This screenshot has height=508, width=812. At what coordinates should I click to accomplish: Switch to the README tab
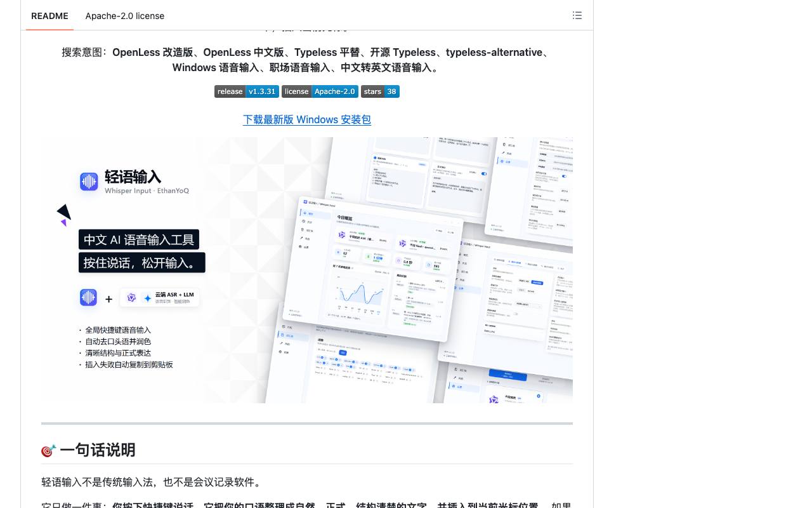[49, 16]
